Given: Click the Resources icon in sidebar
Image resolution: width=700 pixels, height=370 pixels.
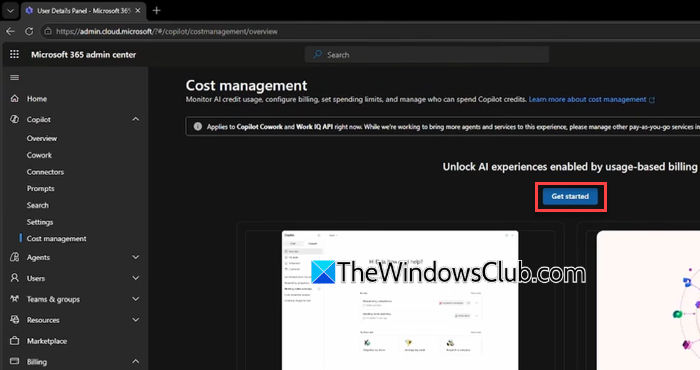Looking at the screenshot, I should [x=14, y=320].
